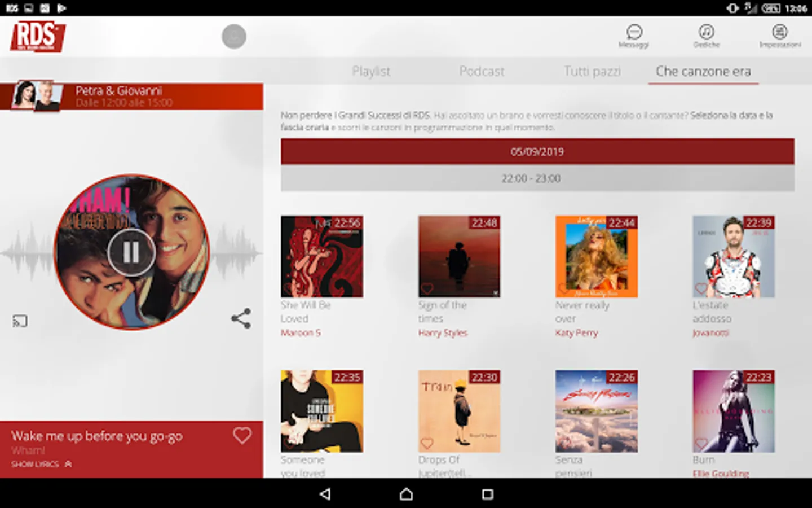Tap the Senza pensieri song title
The image size is (812, 508).
tap(573, 466)
